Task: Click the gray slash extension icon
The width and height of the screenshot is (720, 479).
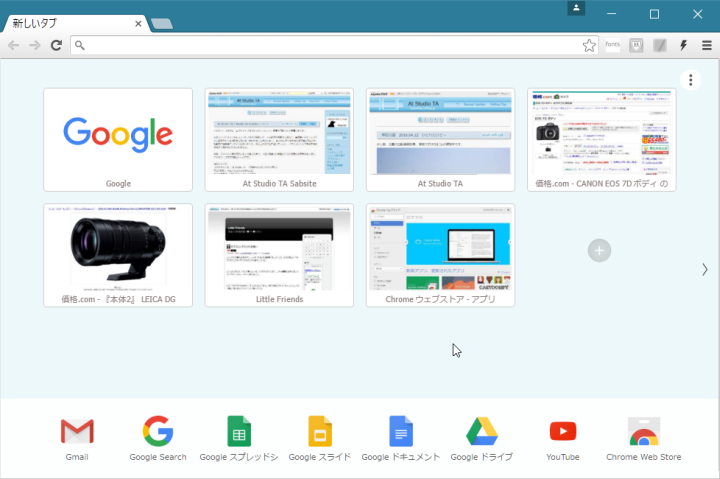Action: [660, 45]
